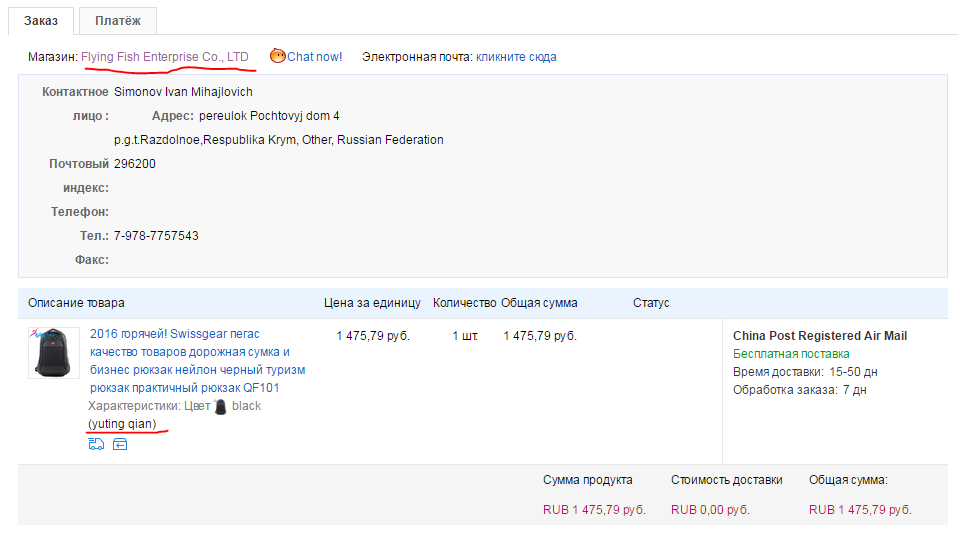This screenshot has height=535, width=960.
Task: Click the return box icon under product
Action: [x=119, y=444]
